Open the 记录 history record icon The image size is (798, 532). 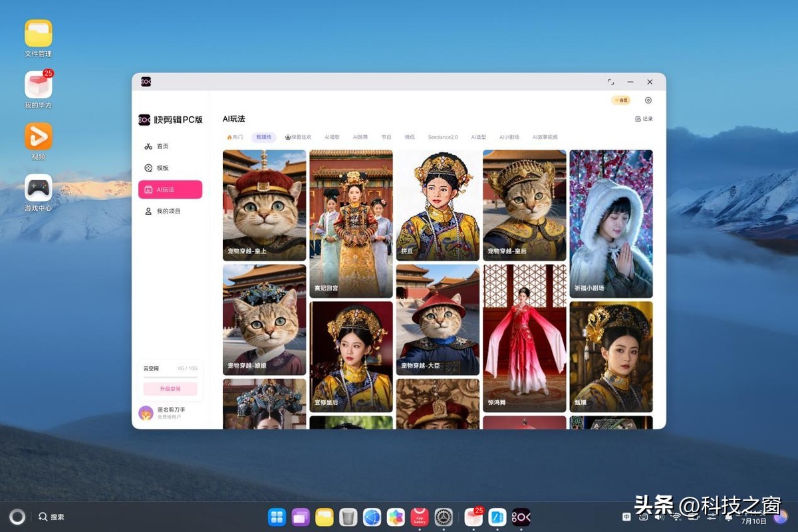point(638,119)
